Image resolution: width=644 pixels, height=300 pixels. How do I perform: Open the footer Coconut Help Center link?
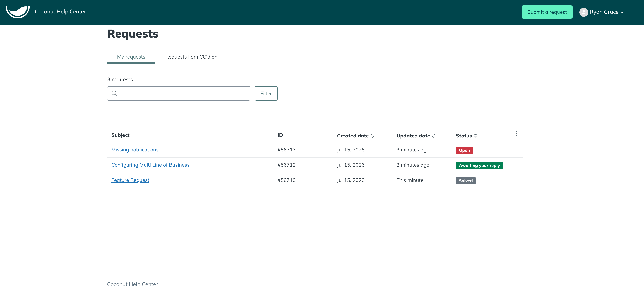[133, 284]
